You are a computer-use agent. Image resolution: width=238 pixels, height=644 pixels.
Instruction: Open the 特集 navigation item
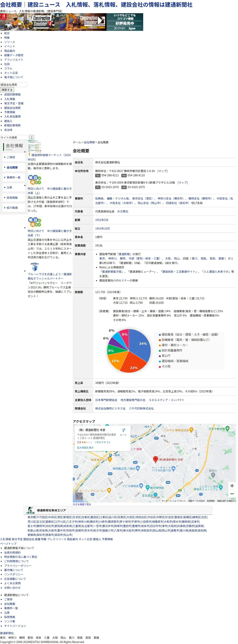pos(7,38)
